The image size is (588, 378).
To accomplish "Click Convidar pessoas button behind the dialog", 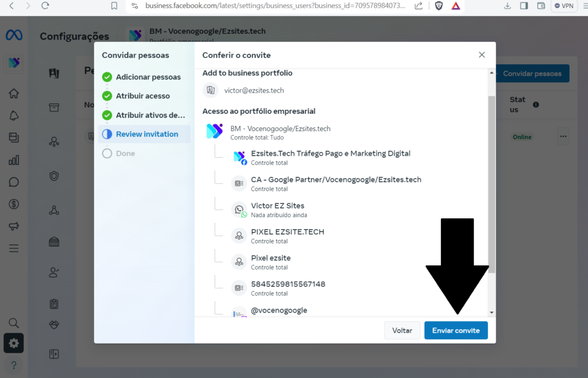I will 532,74.
